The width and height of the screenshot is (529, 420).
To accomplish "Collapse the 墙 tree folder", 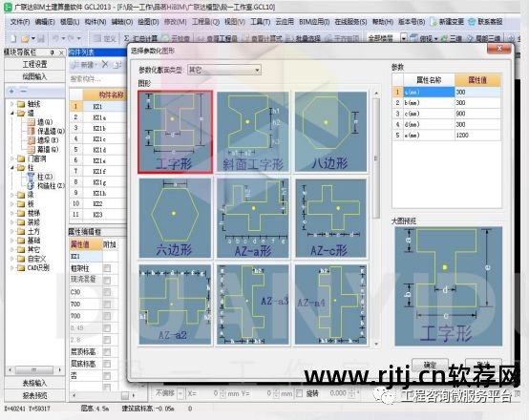I will (x=12, y=113).
